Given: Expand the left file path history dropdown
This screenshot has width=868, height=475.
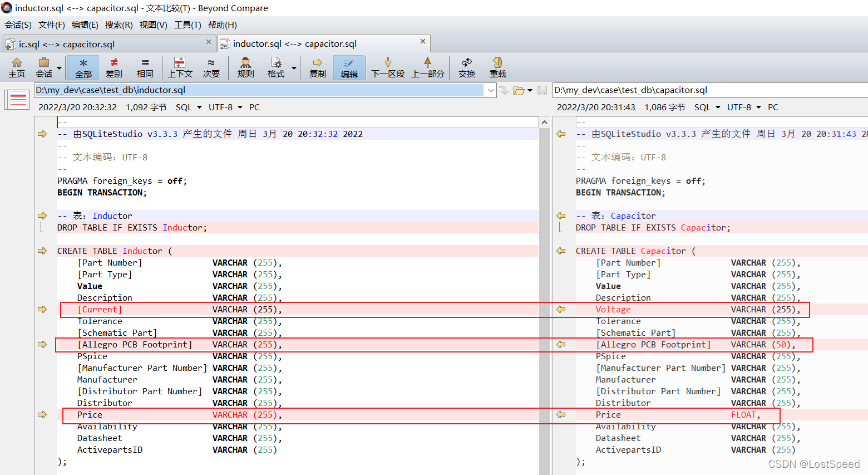Looking at the screenshot, I should [x=491, y=90].
